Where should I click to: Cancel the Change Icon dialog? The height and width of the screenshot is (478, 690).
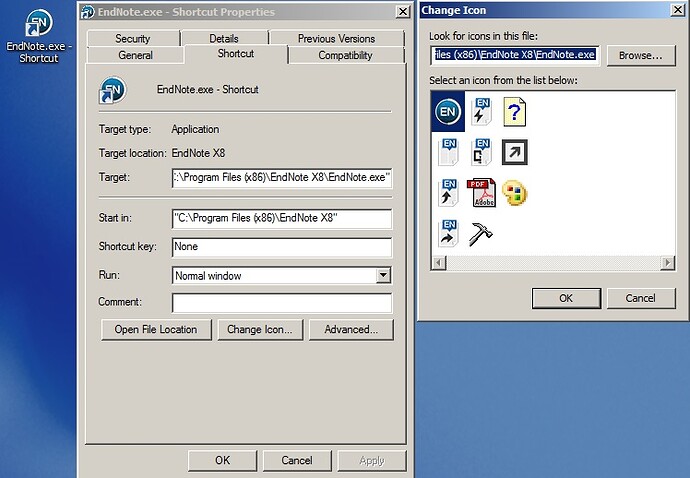(x=641, y=298)
